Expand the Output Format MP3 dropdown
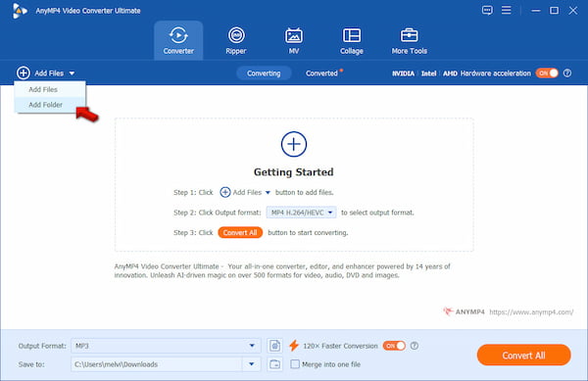This screenshot has height=381, width=588. [x=166, y=346]
